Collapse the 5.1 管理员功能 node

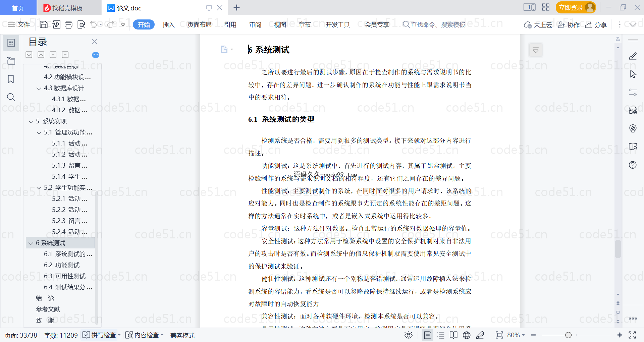pos(39,132)
